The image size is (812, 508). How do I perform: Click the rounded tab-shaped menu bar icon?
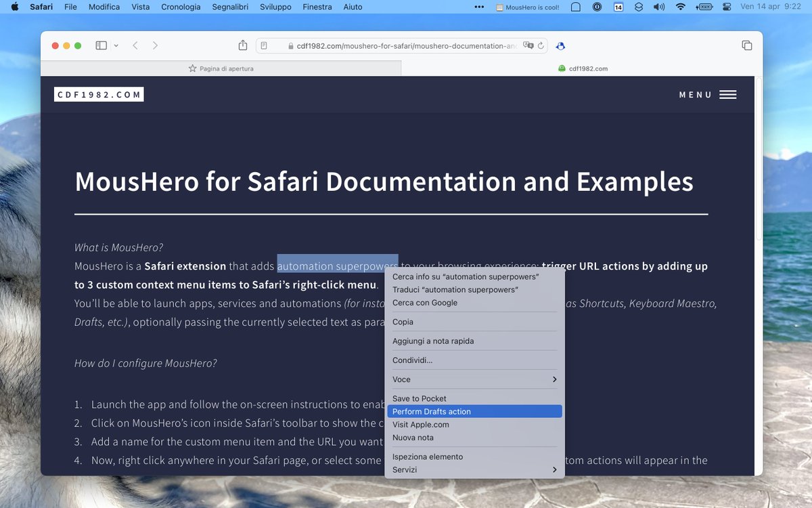click(x=576, y=7)
